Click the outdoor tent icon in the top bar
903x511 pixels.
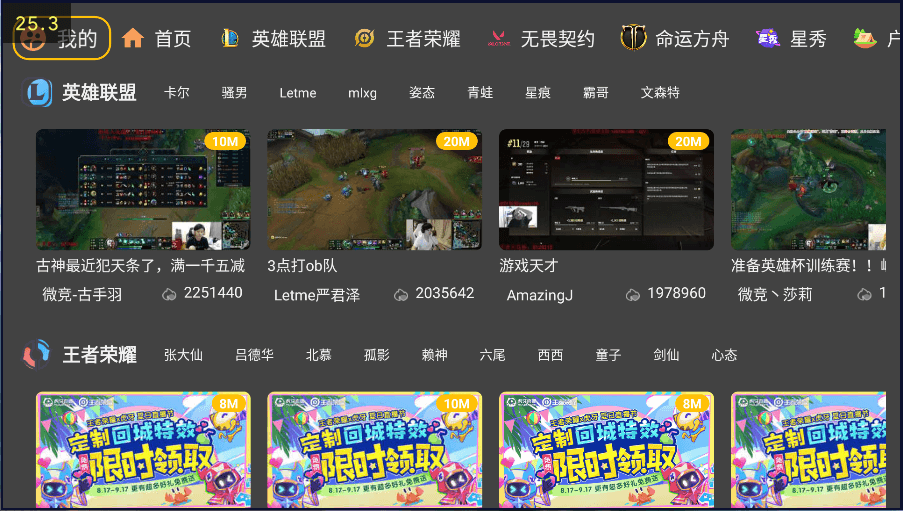coord(864,38)
